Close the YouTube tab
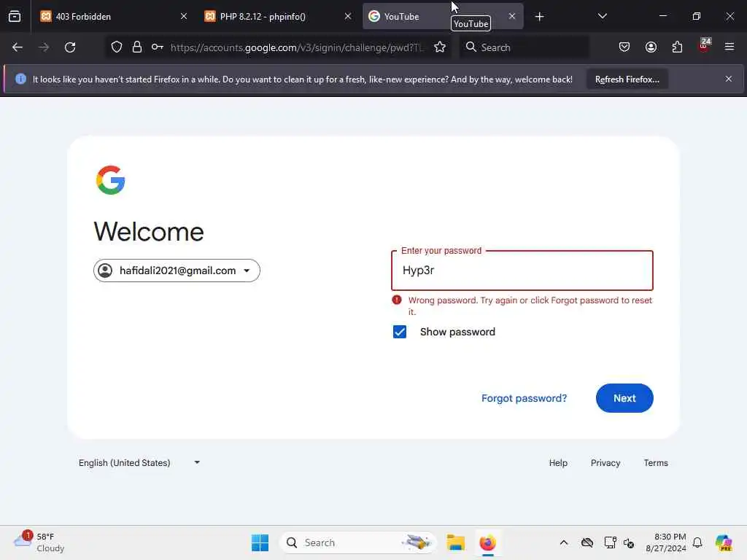747x560 pixels. (x=511, y=17)
